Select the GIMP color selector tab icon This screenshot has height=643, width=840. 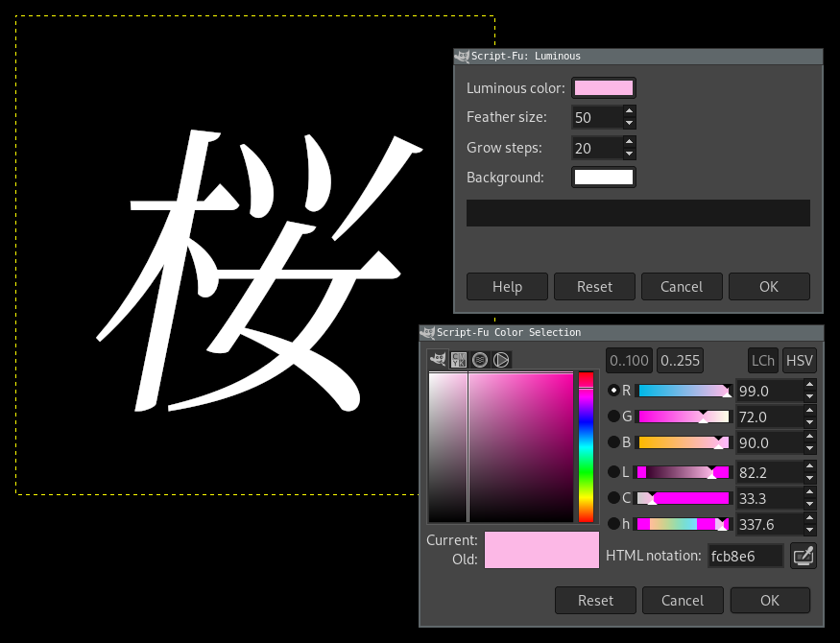click(x=439, y=360)
